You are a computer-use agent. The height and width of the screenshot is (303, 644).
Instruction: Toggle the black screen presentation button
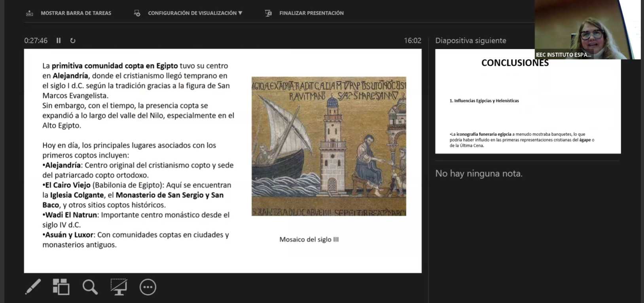119,287
